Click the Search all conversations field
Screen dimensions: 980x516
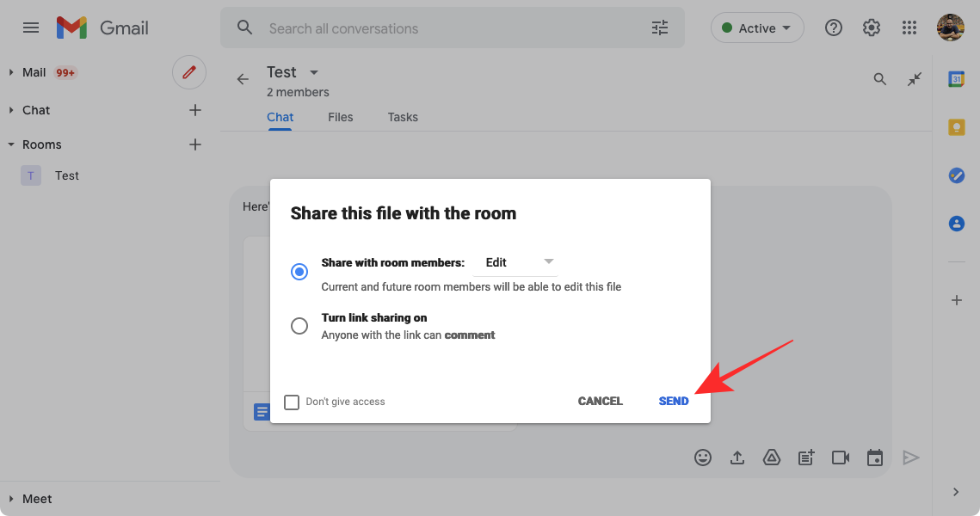(447, 28)
